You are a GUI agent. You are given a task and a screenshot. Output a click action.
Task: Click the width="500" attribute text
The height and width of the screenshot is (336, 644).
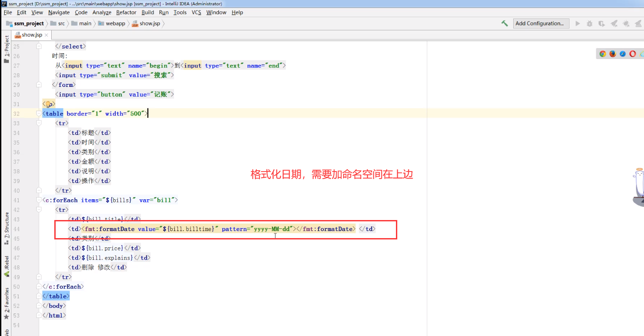(125, 113)
